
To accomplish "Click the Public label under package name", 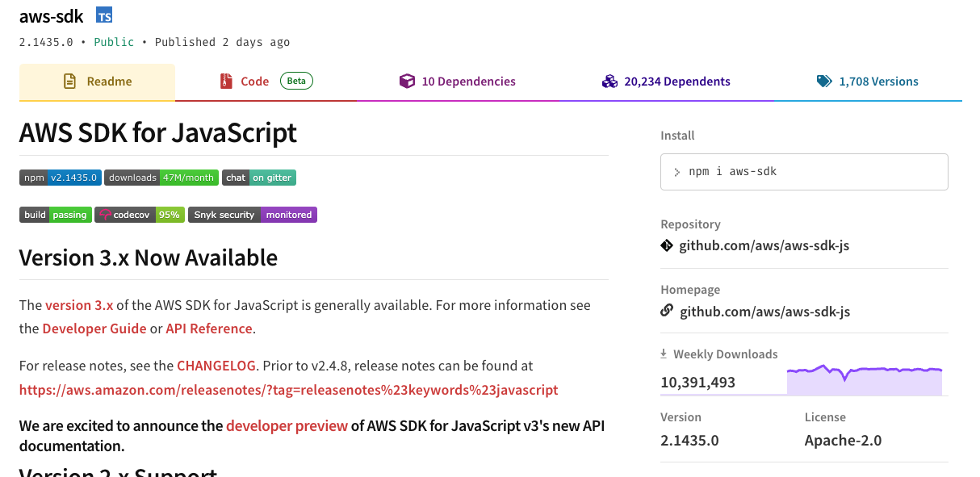I will (114, 42).
